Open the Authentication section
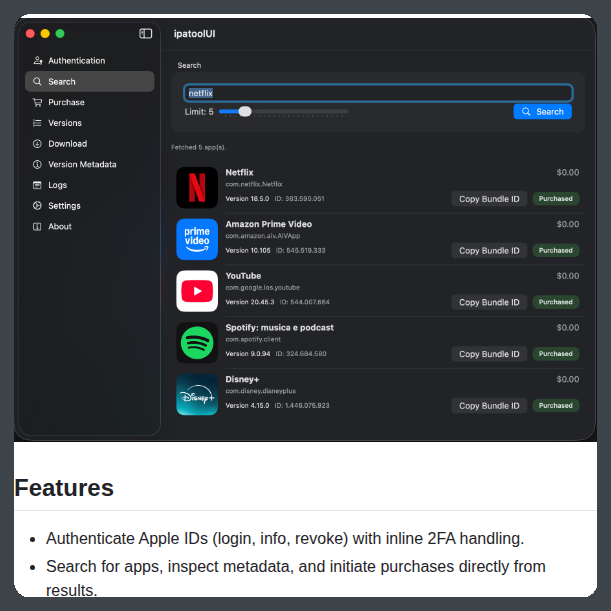Viewport: 611px width, 611px height. [x=90, y=60]
